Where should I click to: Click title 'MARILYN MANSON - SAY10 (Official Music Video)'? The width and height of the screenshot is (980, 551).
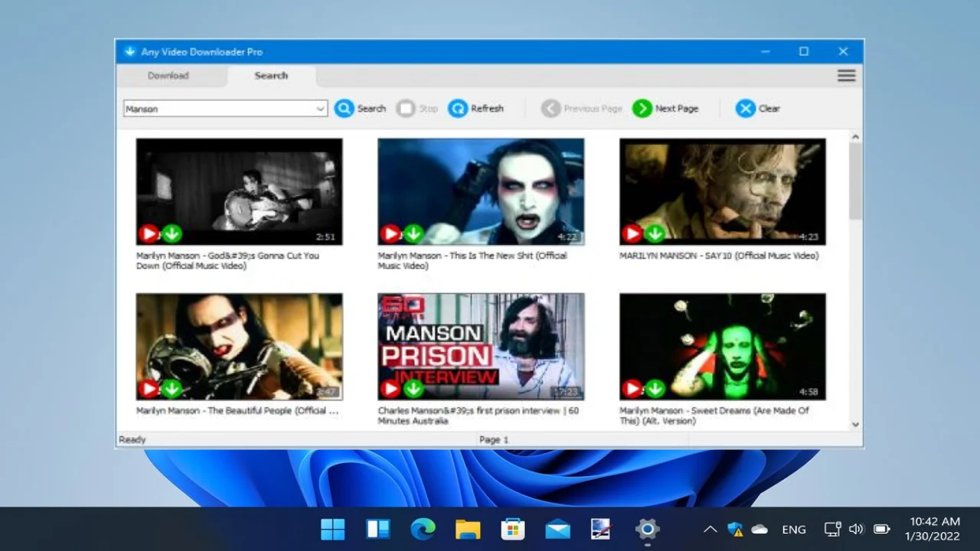tap(719, 256)
